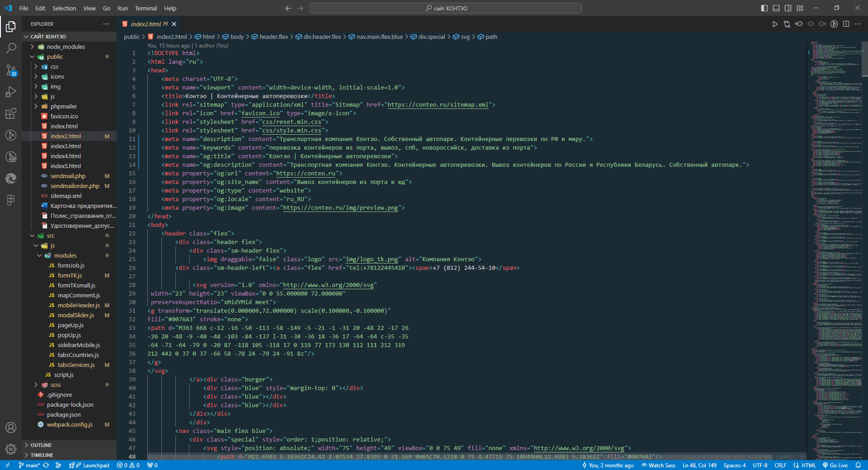Click the Run file play icon
Screen dimensions: 868x470
point(775,24)
